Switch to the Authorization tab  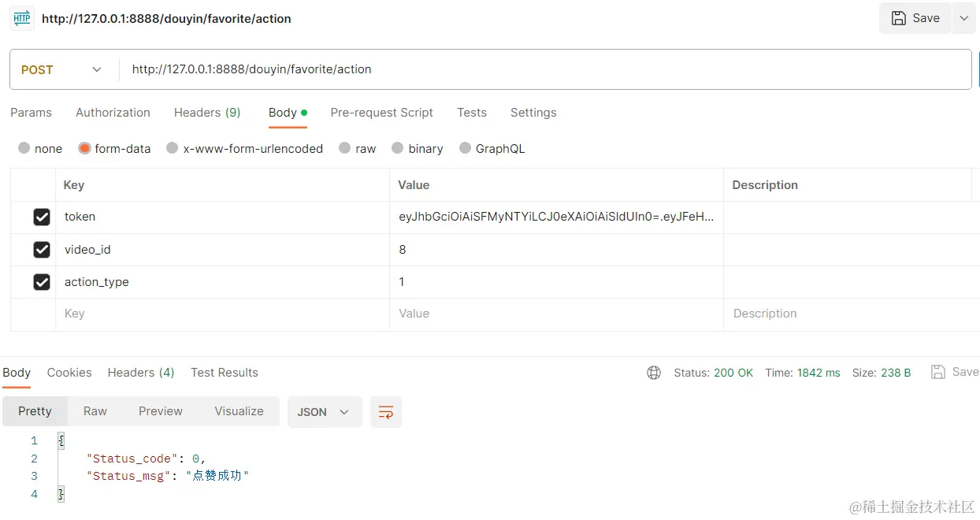coord(113,113)
